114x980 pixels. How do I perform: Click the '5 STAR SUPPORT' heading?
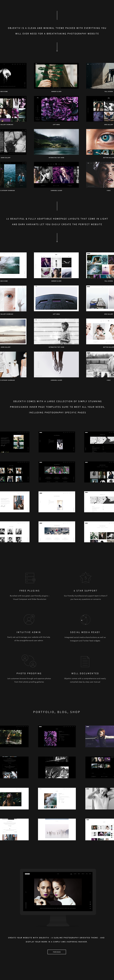85,591
